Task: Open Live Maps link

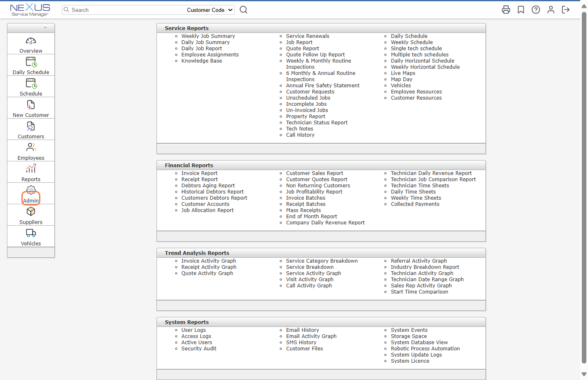Action: tap(403, 73)
